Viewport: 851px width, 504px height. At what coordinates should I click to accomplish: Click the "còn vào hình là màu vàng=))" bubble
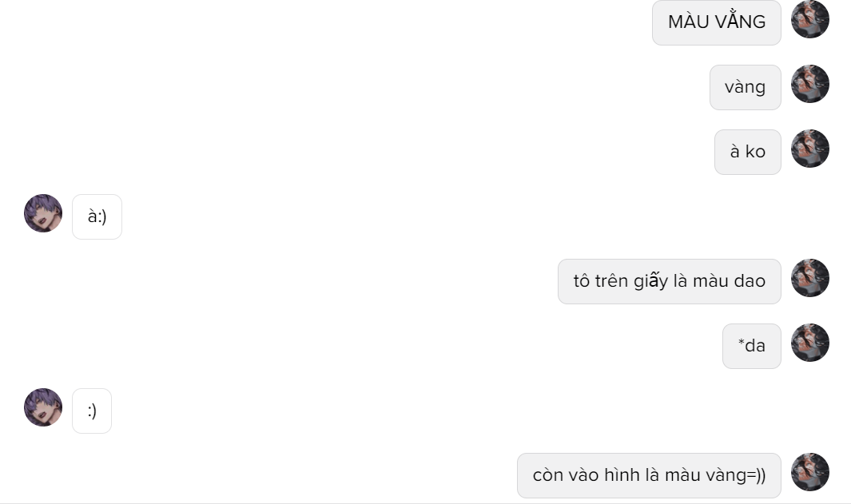coord(649,475)
